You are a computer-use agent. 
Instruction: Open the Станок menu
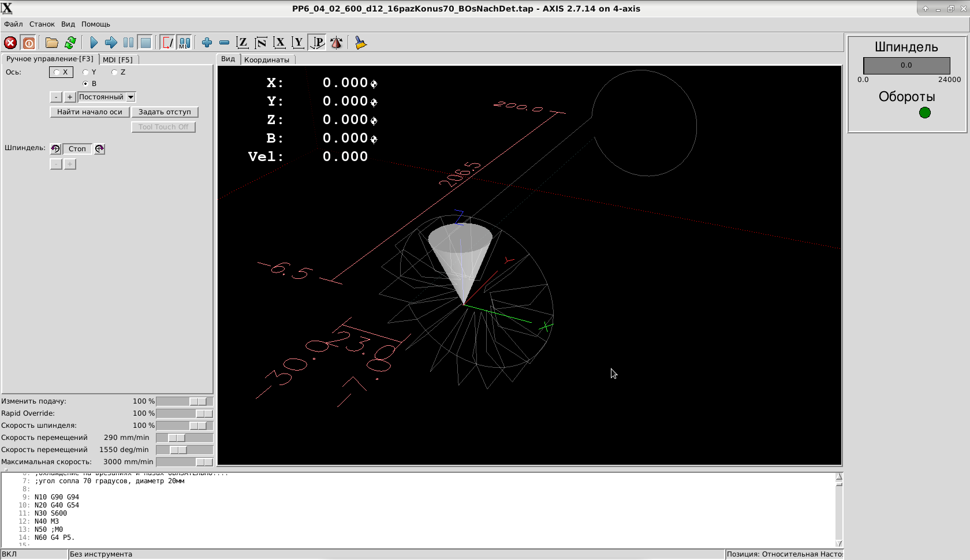42,24
